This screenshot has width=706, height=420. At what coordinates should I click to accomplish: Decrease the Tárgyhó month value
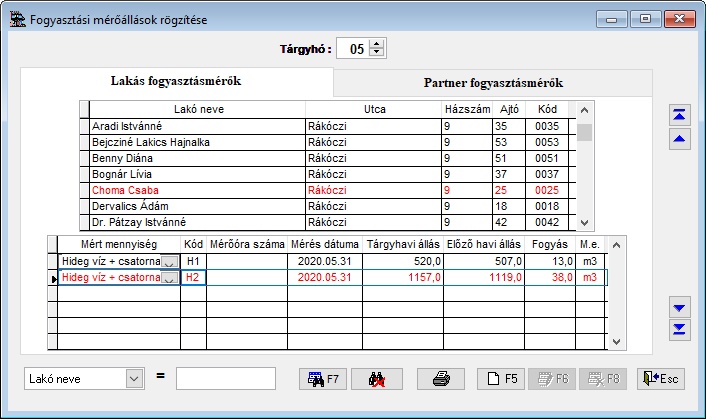[x=376, y=53]
